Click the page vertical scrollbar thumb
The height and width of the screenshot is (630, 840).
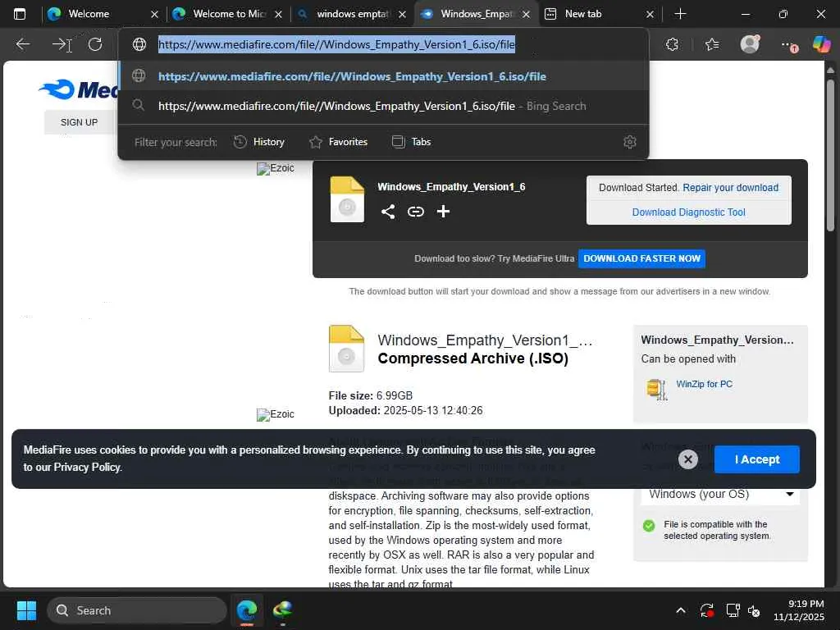click(x=830, y=155)
